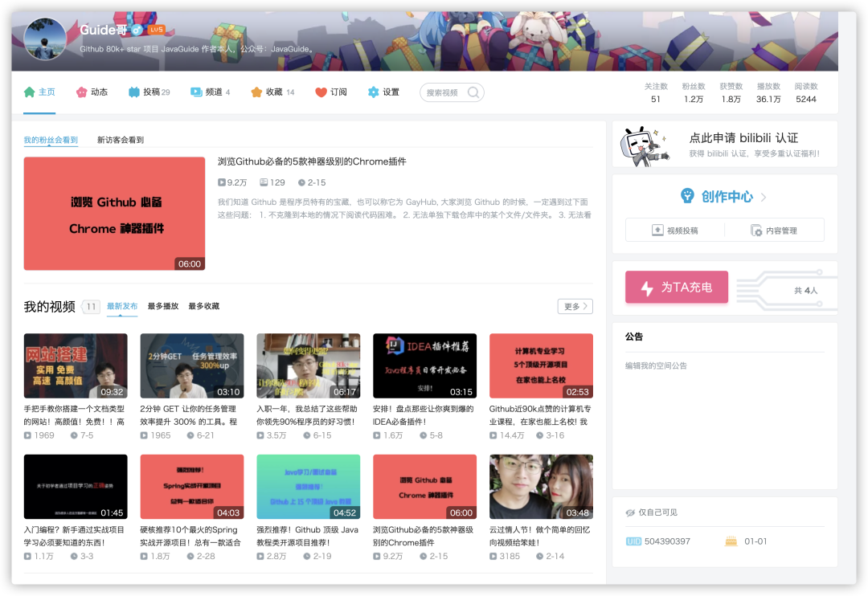
Task: Open the 投稿 29 tab
Action: pos(149,92)
